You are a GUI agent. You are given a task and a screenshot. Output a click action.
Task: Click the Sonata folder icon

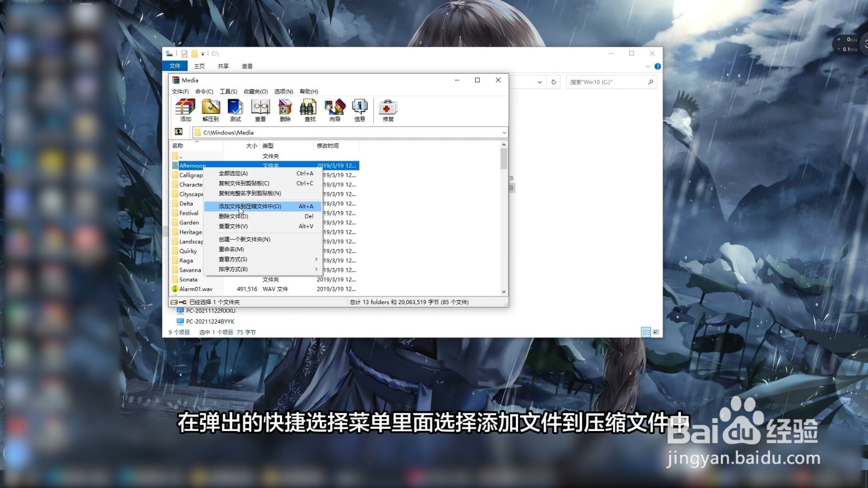click(x=175, y=279)
